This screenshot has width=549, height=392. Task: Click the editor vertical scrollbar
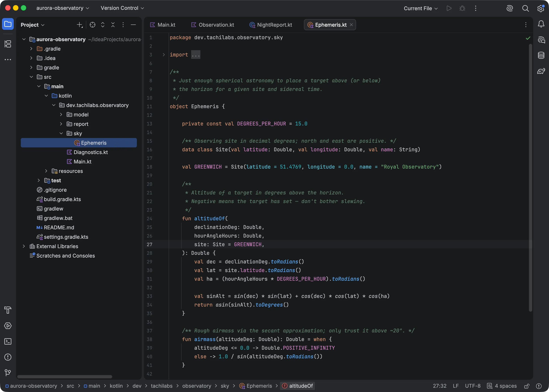[x=530, y=178]
